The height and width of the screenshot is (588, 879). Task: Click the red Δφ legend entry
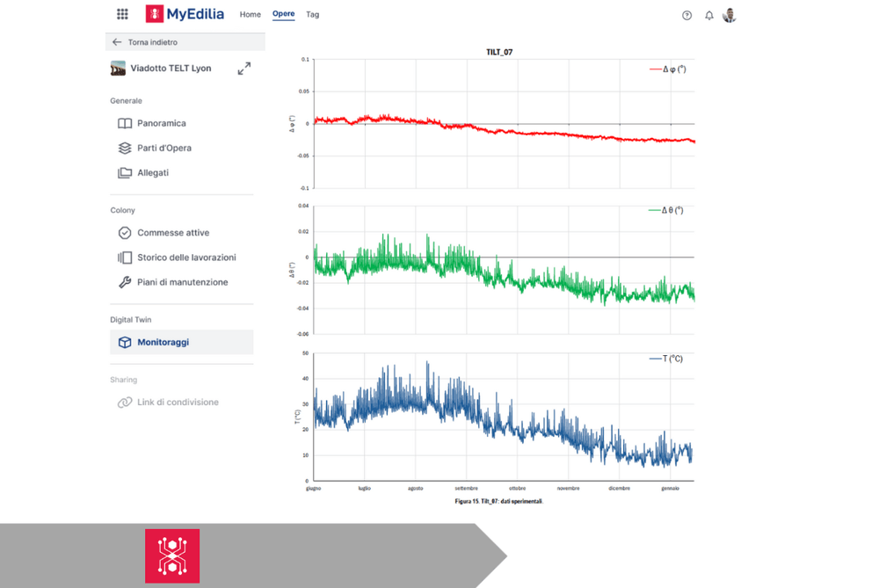coord(668,69)
